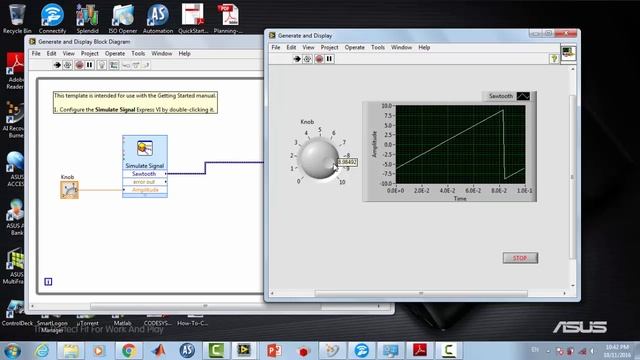The image size is (640, 360).
Task: Click front panel vertical scrollbar
Action: (x=572, y=177)
